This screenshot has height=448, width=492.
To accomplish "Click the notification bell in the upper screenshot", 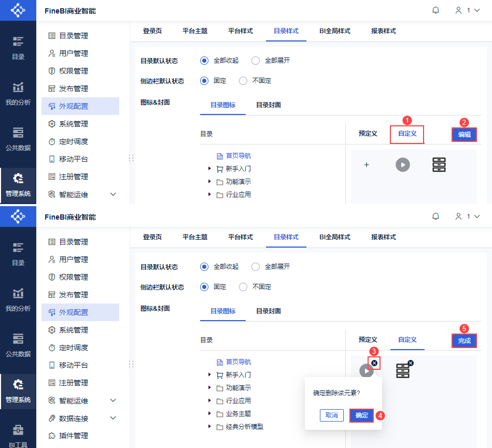I will [x=435, y=10].
